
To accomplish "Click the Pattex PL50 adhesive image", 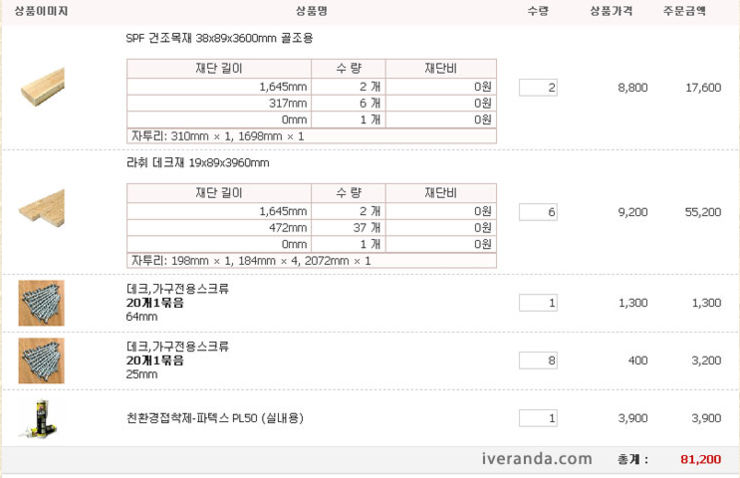I will 41,418.
